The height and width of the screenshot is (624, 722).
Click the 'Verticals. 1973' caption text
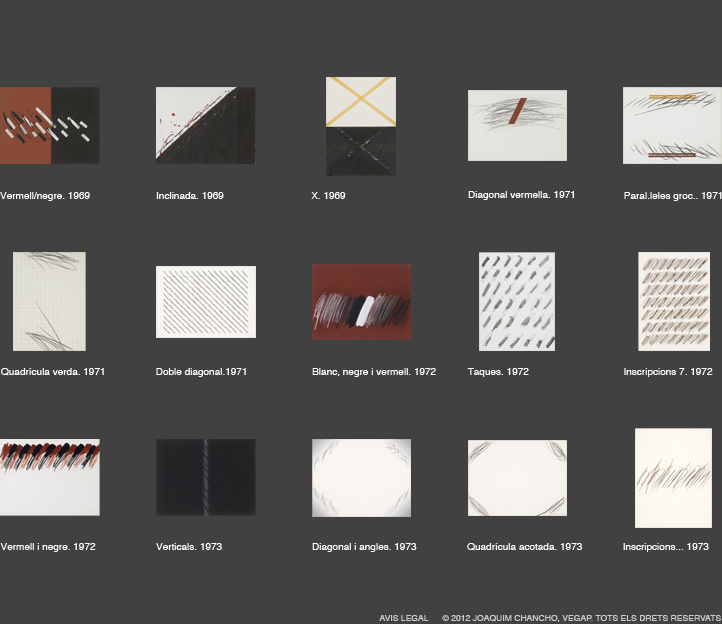pos(189,547)
